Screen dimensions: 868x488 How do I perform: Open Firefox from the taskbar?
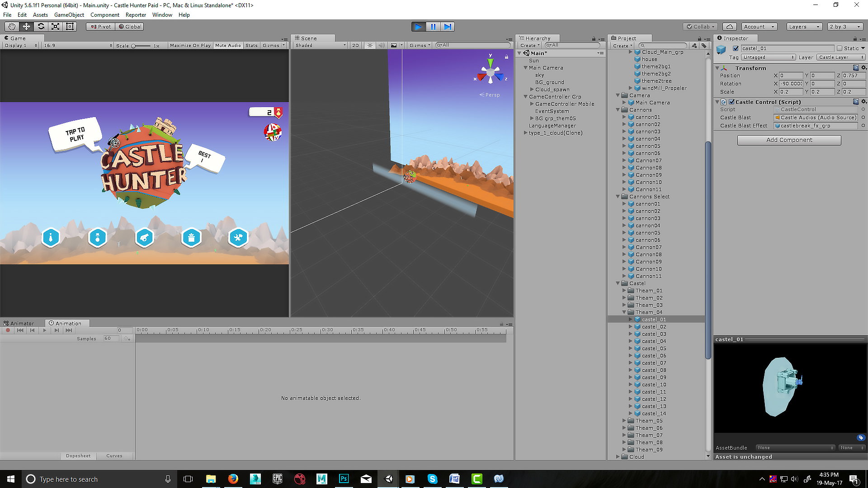pyautogui.click(x=233, y=479)
